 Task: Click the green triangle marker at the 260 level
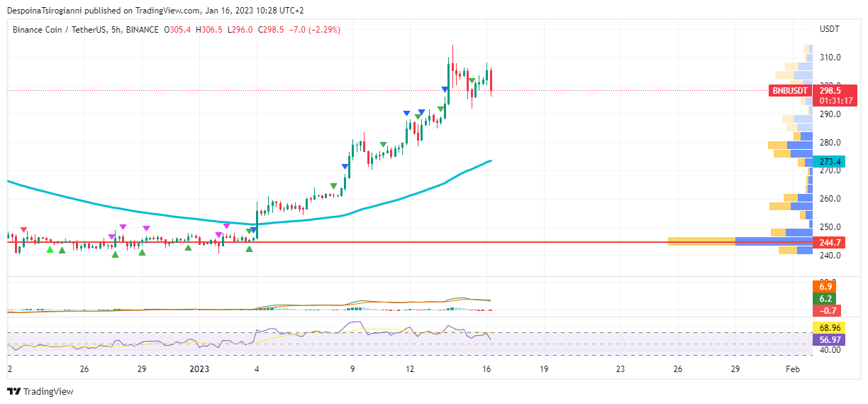[333, 186]
